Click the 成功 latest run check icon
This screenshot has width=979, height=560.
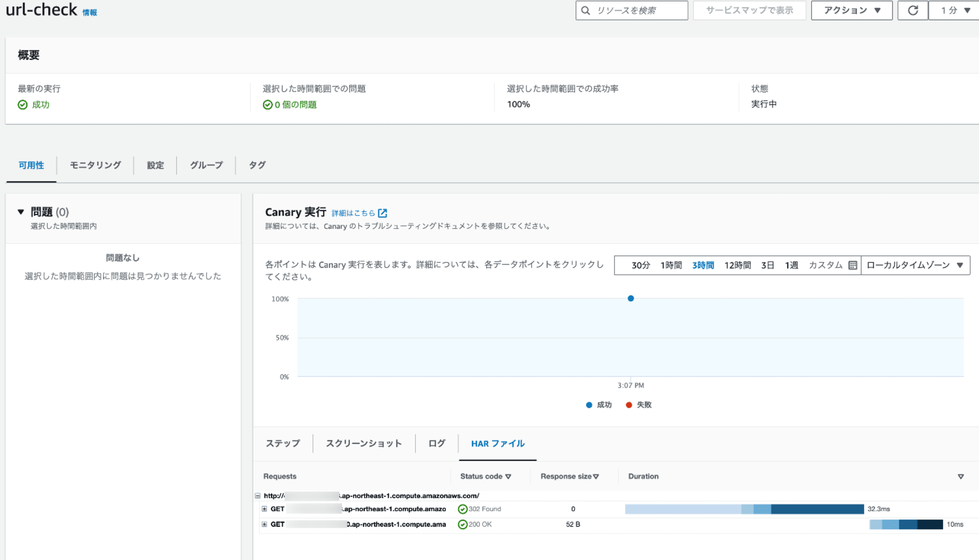[23, 105]
